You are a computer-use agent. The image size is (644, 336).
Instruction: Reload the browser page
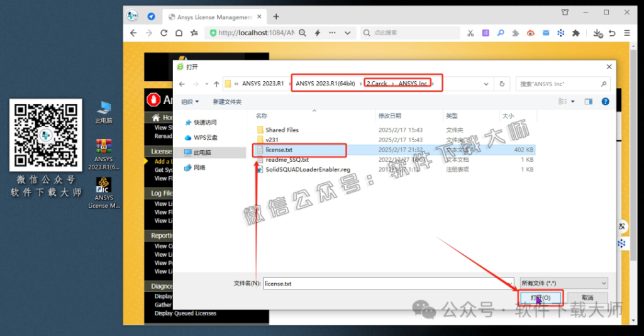click(x=164, y=33)
